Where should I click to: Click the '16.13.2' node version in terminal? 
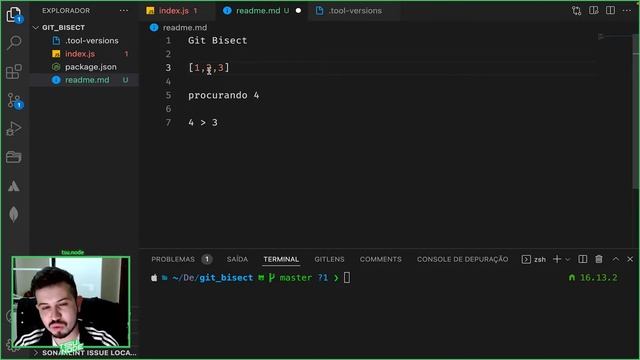[598, 278]
